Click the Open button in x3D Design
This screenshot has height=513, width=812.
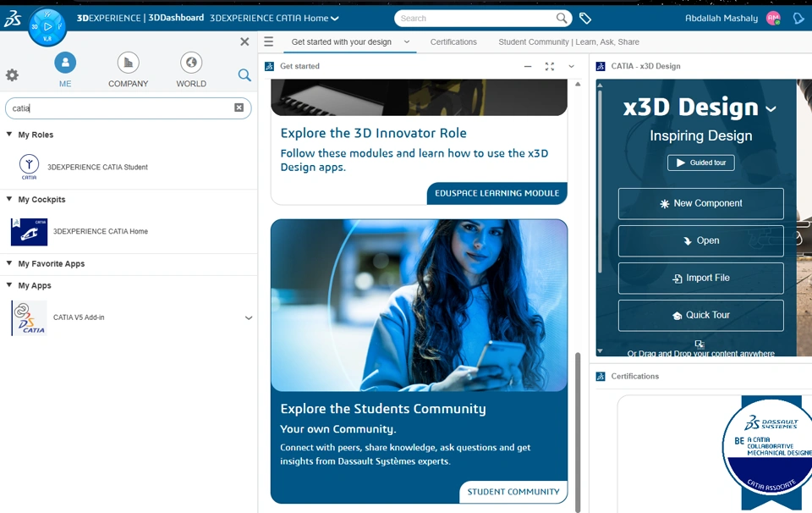click(700, 241)
